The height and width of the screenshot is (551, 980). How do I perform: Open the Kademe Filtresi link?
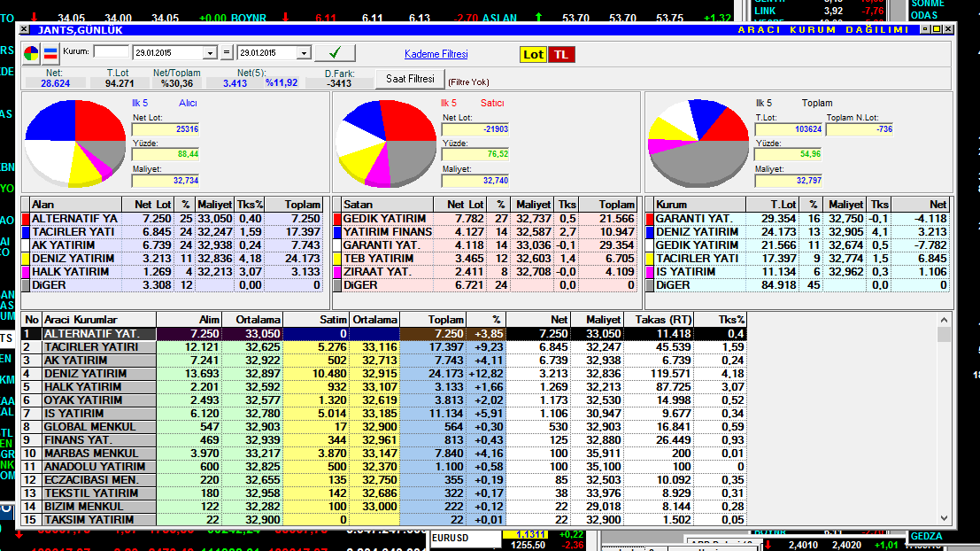pyautogui.click(x=436, y=55)
